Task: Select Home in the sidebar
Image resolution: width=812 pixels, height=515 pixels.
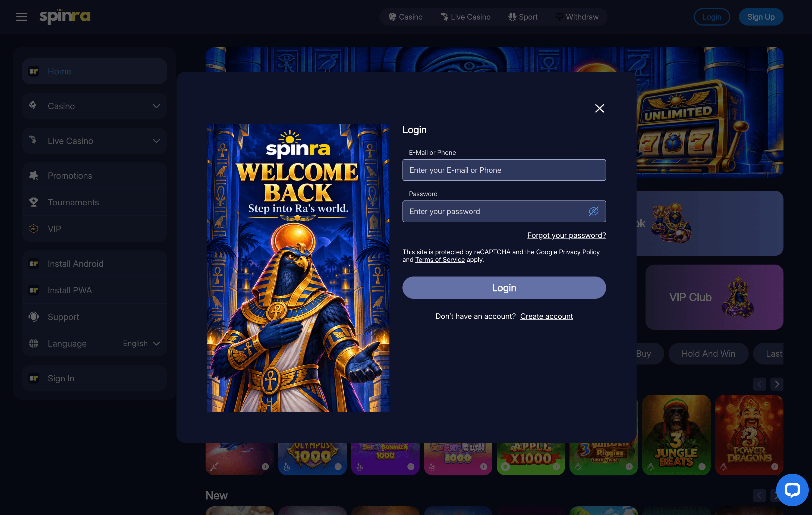Action: 95,71
